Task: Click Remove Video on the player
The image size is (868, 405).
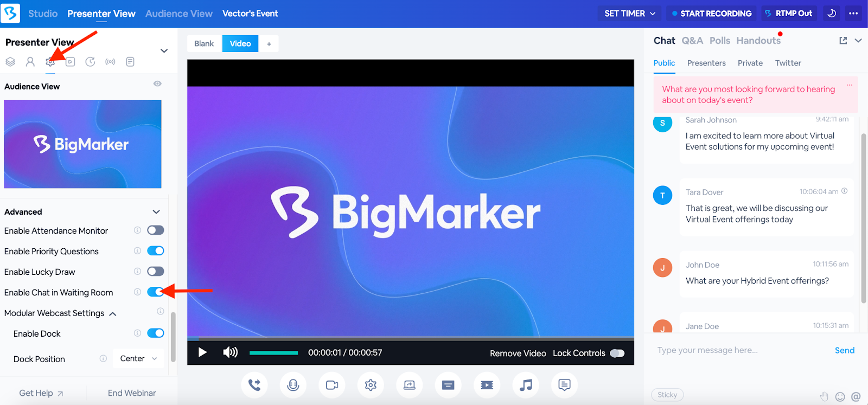Action: (x=518, y=353)
